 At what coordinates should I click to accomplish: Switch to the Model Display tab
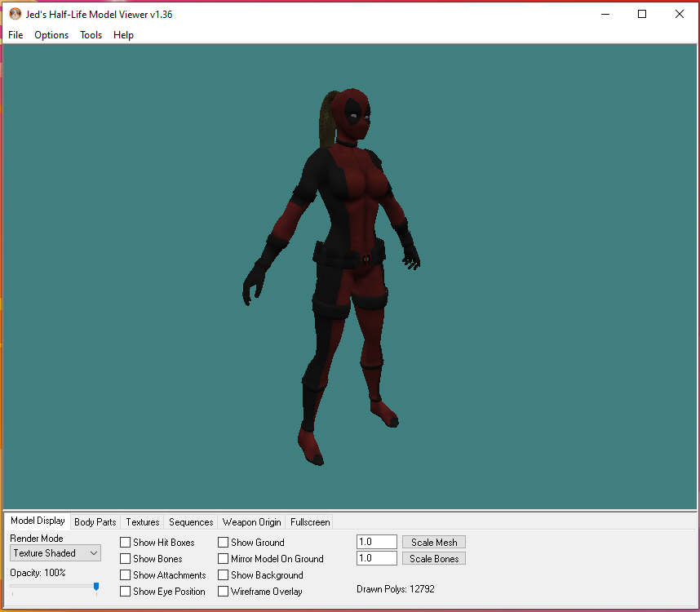pos(38,521)
